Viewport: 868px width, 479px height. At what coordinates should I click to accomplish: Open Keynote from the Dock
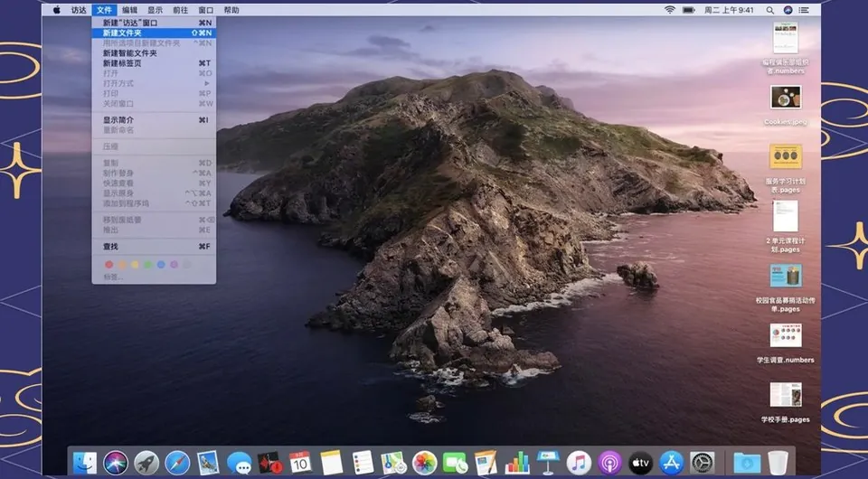tap(548, 463)
